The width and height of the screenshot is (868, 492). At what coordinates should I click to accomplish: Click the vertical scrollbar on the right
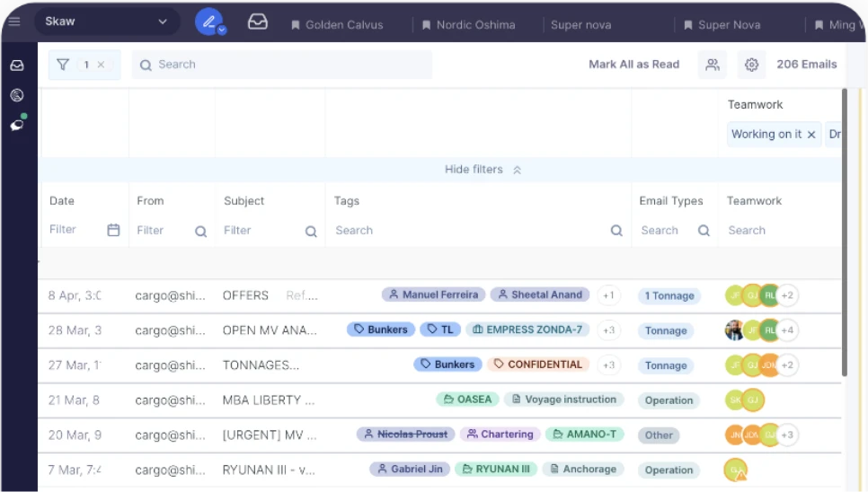pos(844,233)
